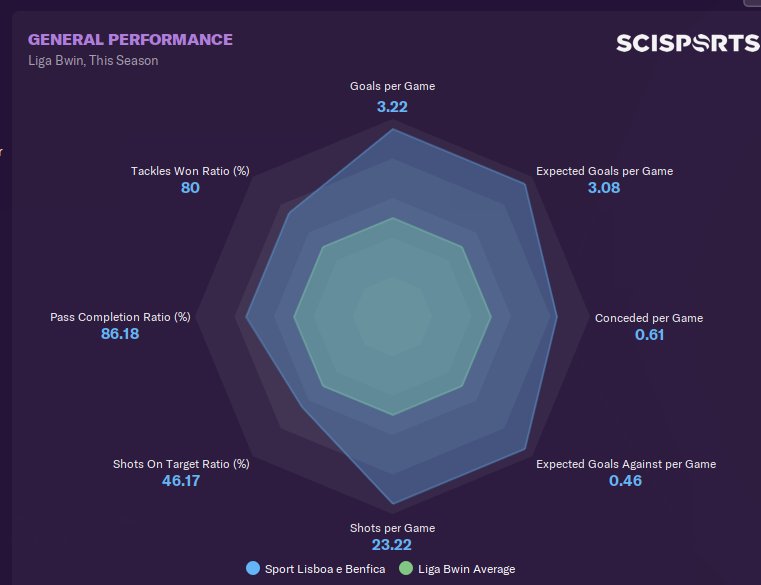Select the 86.18 pass completion value
Screen dimensions: 761x585
tap(120, 334)
